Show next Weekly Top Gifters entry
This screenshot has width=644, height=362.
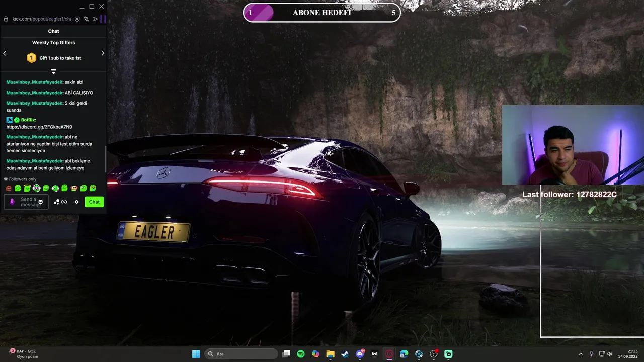[x=103, y=53]
